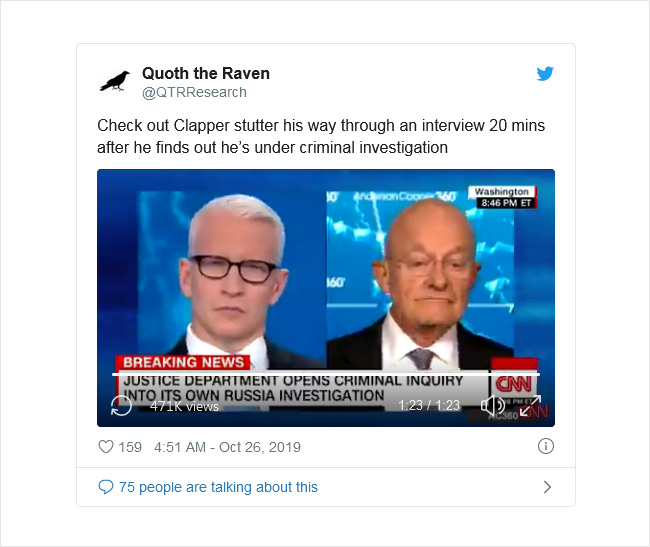Toggle the video volume speaker icon
Image resolution: width=650 pixels, height=547 pixels.
[492, 405]
